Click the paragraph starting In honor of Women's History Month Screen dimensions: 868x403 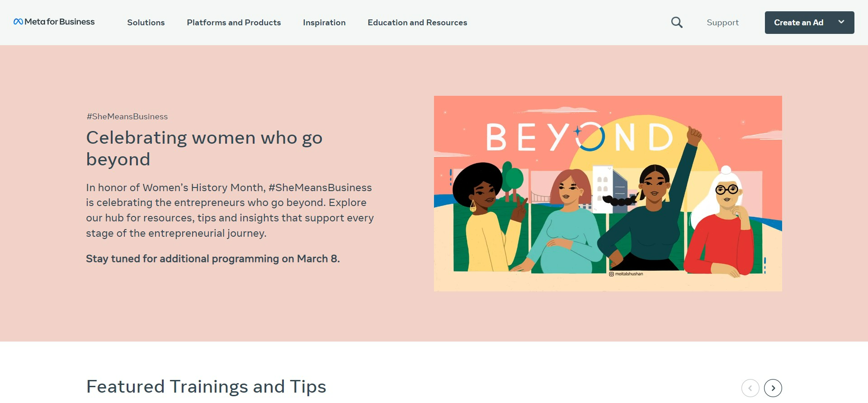pos(230,210)
